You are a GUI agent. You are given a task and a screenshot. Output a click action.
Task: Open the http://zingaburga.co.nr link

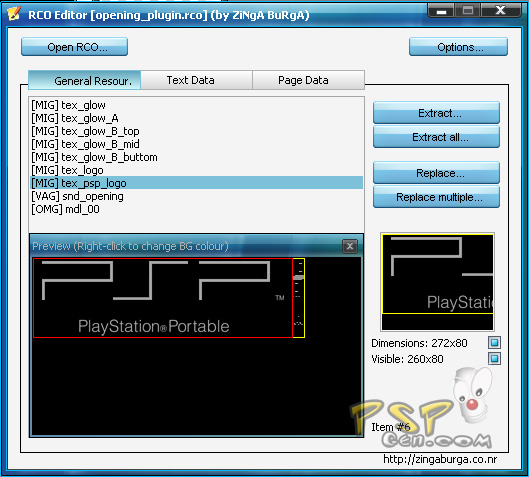(x=440, y=459)
